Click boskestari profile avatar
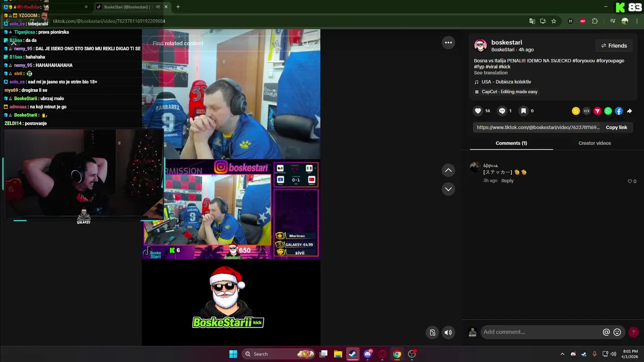 point(480,46)
